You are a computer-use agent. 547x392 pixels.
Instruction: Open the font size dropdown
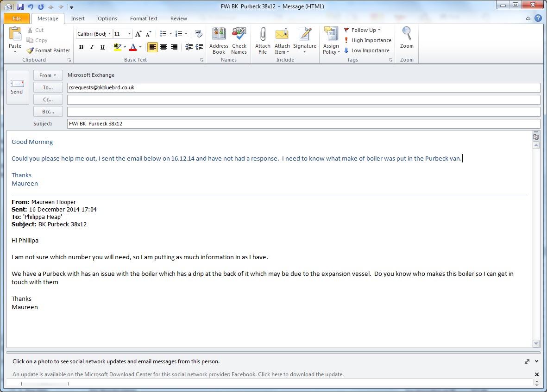click(129, 34)
